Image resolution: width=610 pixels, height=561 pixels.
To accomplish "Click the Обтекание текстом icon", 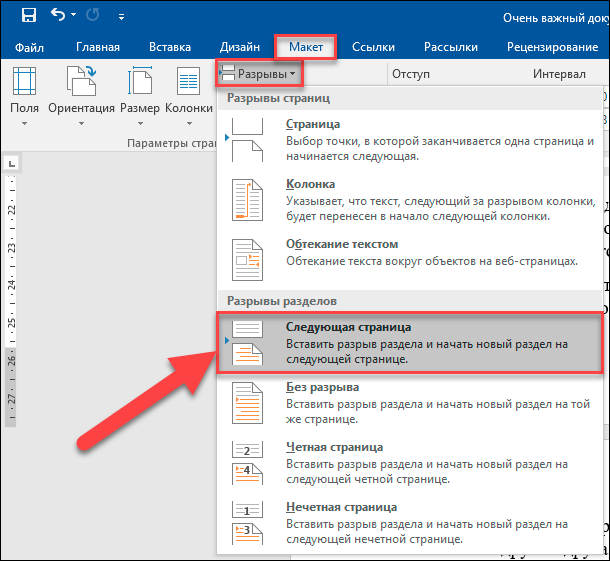I will tap(247, 260).
